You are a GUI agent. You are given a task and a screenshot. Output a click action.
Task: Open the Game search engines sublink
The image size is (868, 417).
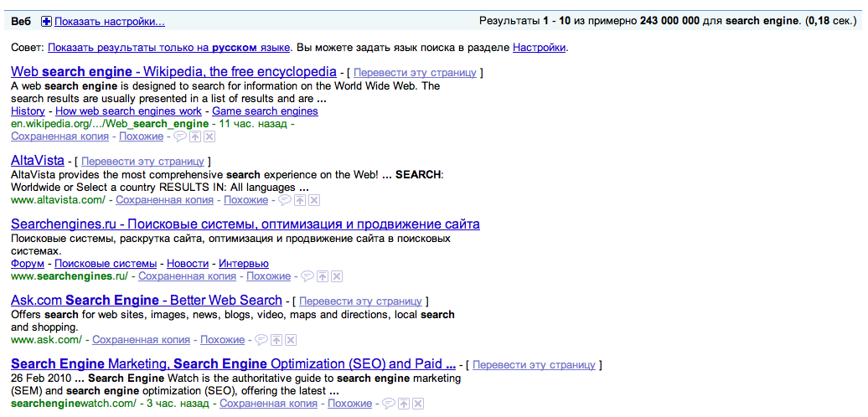(265, 111)
